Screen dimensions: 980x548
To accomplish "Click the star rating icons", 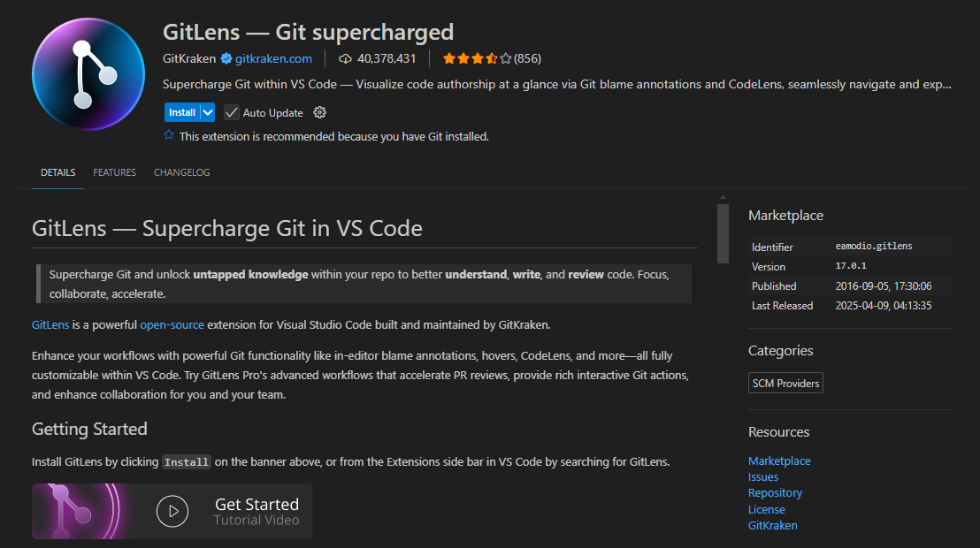I will point(477,58).
